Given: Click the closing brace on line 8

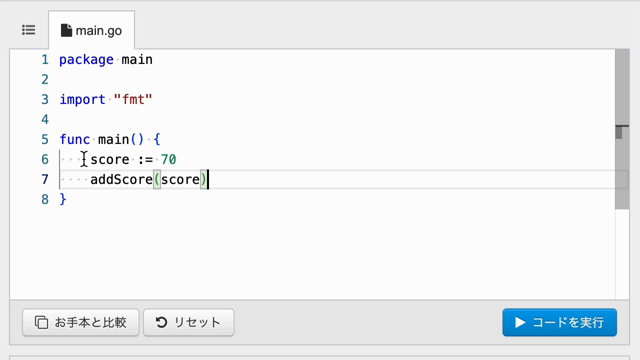Looking at the screenshot, I should [63, 199].
